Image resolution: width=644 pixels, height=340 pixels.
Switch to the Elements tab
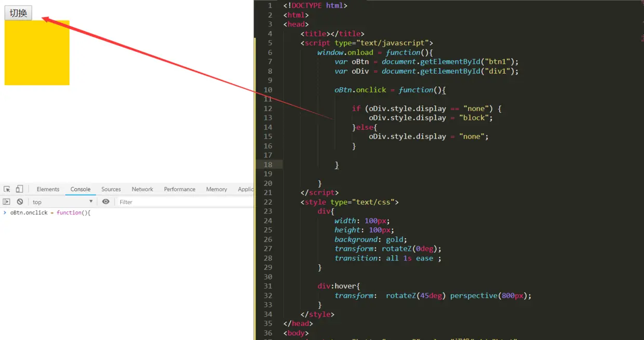pos(48,189)
